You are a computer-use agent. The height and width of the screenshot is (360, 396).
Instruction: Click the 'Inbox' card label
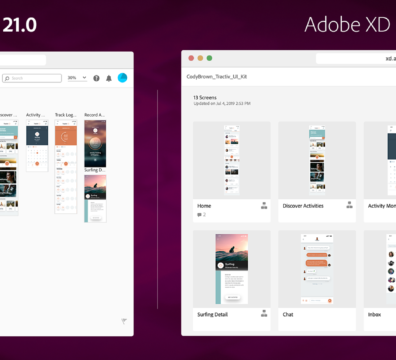(x=374, y=314)
